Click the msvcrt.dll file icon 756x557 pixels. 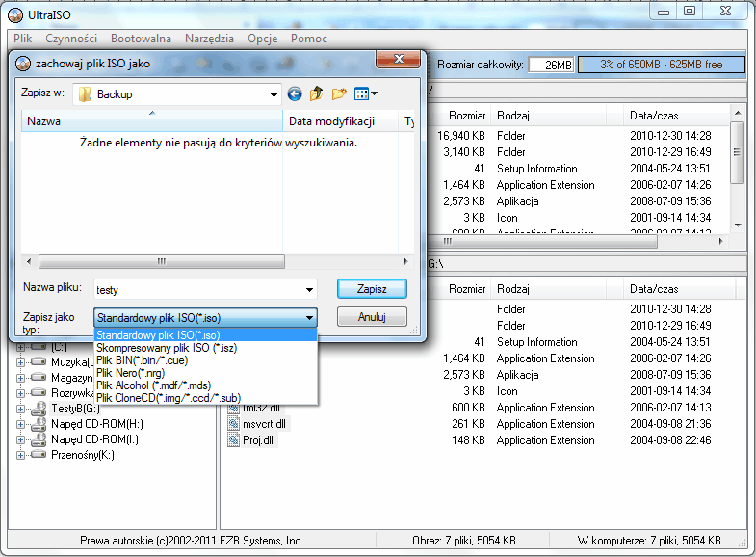coord(234,424)
